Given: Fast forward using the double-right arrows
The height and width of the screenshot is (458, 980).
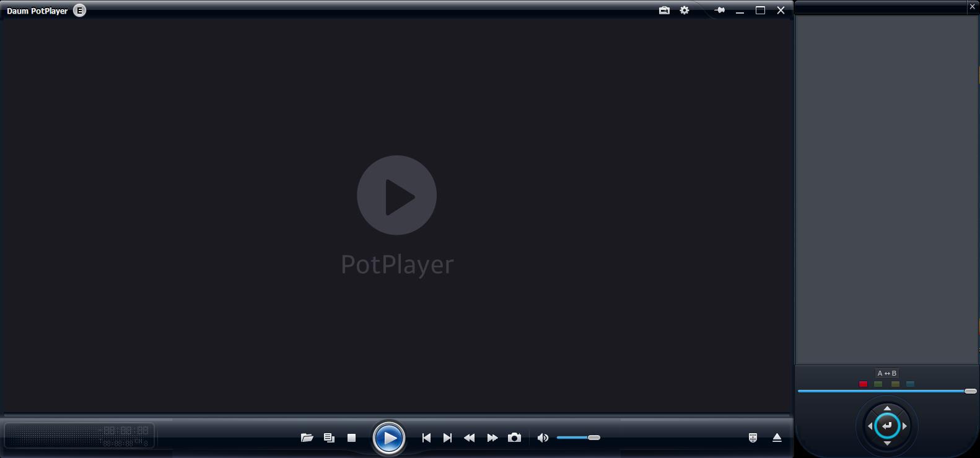Looking at the screenshot, I should (x=492, y=438).
